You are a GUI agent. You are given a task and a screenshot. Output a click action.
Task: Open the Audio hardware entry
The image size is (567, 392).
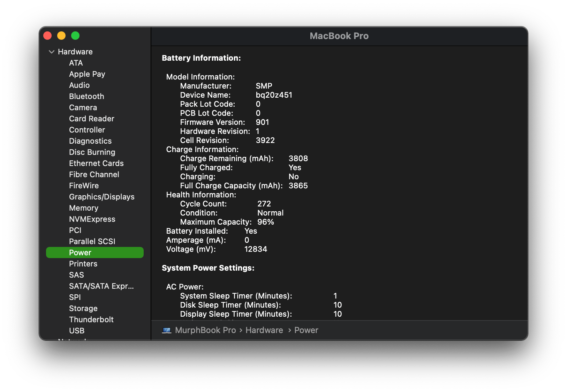79,85
